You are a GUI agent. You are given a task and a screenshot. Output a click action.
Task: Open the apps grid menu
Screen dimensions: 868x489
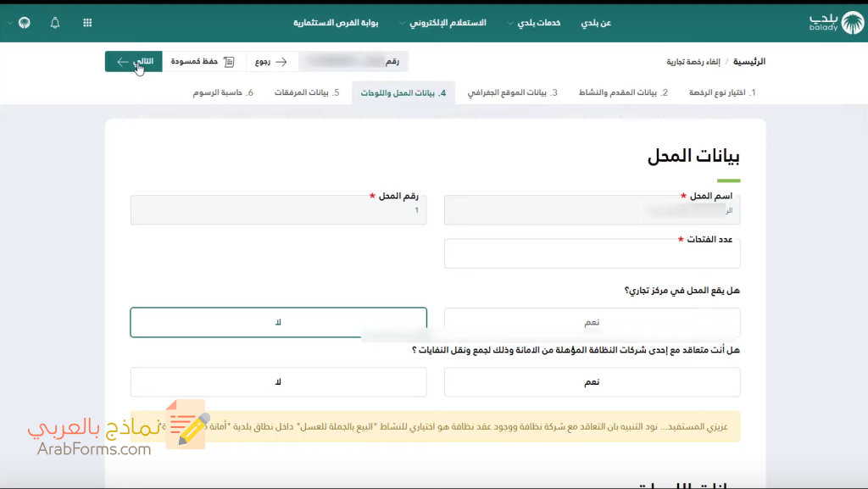click(x=87, y=23)
